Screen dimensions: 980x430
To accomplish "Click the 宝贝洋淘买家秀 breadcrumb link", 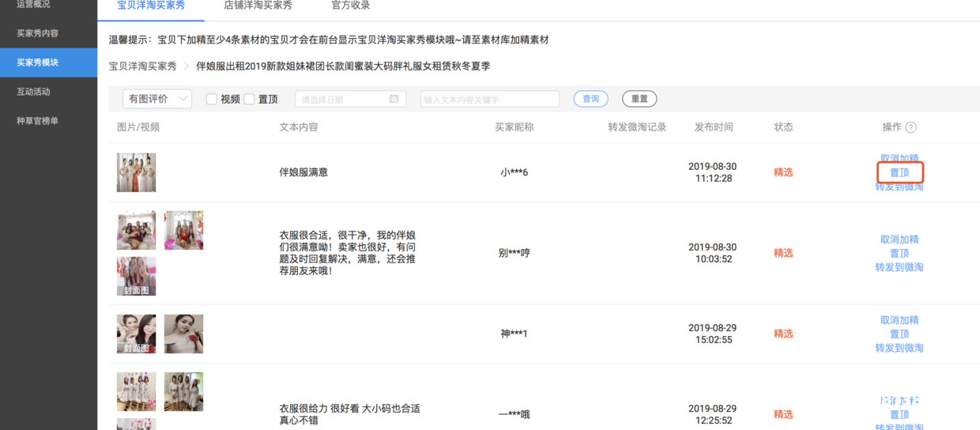I will coord(142,66).
